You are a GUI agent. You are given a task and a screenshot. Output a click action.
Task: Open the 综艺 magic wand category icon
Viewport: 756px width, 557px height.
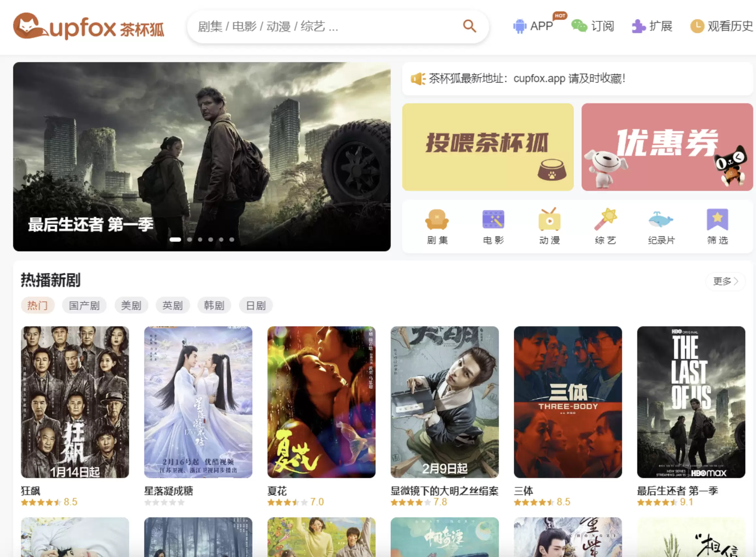(x=605, y=219)
